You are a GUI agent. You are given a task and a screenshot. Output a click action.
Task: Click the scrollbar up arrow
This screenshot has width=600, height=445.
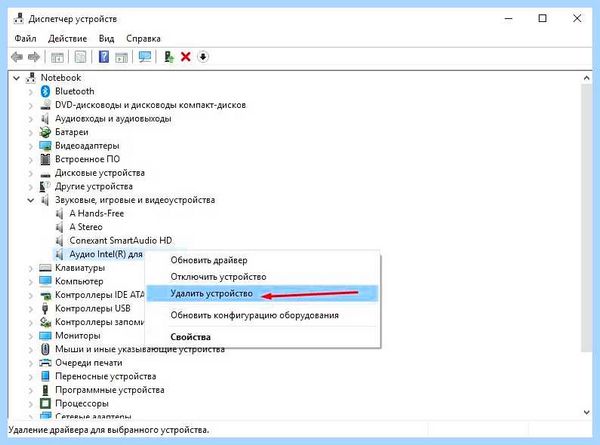pyautogui.click(x=586, y=78)
